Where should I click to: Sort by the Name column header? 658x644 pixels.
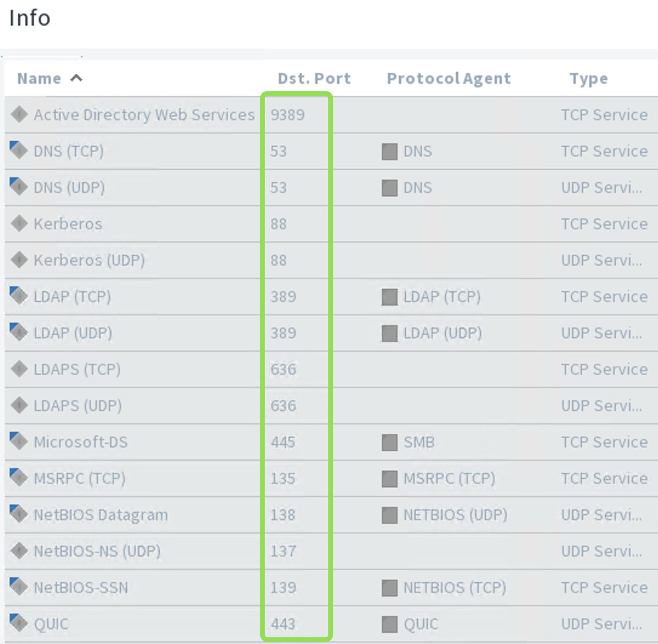pyautogui.click(x=39, y=78)
